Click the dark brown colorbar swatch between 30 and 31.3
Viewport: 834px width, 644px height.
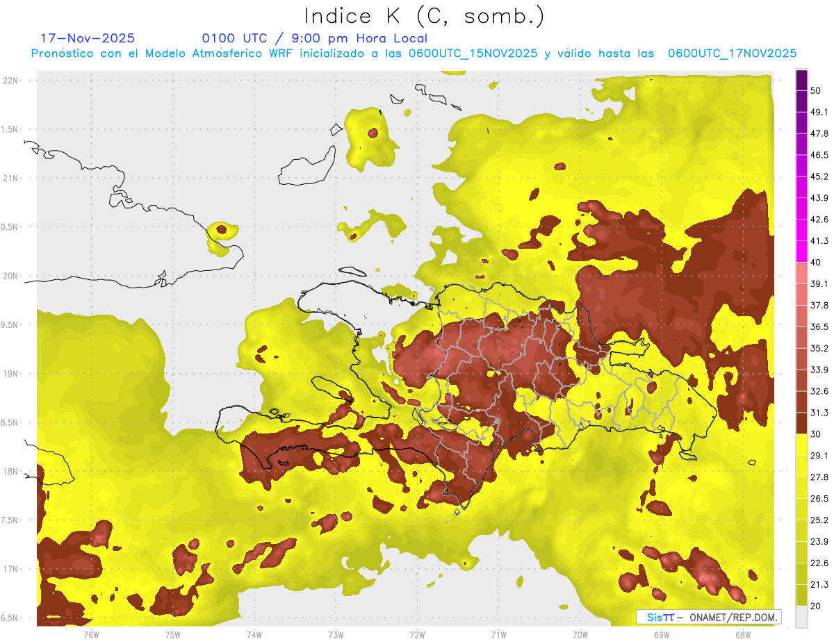click(x=801, y=424)
